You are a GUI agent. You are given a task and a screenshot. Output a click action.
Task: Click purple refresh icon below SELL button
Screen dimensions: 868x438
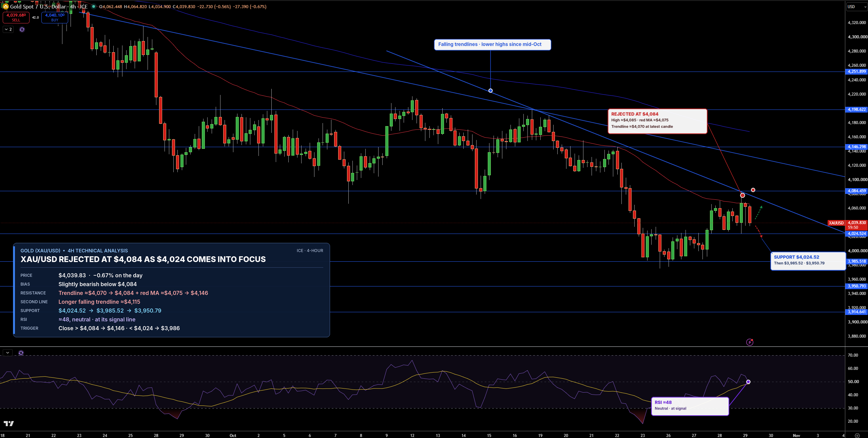22,29
